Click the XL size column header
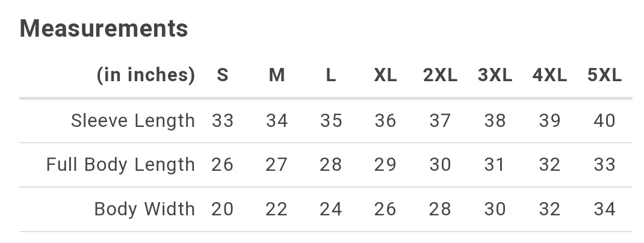Viewport: 644px width, 243px height. [x=385, y=75]
